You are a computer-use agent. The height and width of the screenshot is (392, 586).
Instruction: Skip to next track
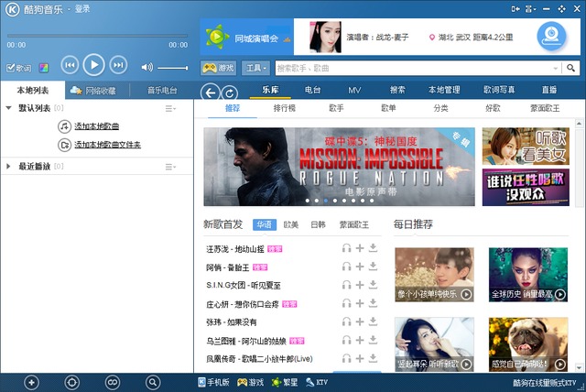[x=118, y=65]
